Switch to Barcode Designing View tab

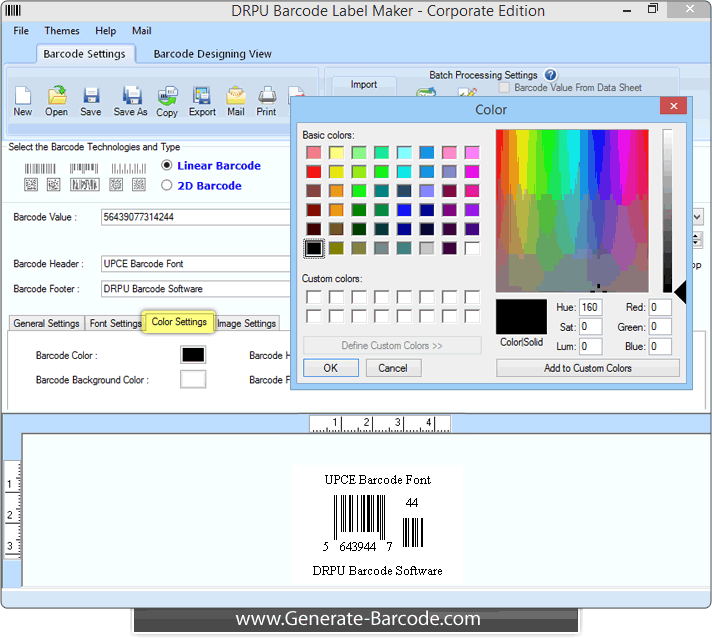[213, 54]
